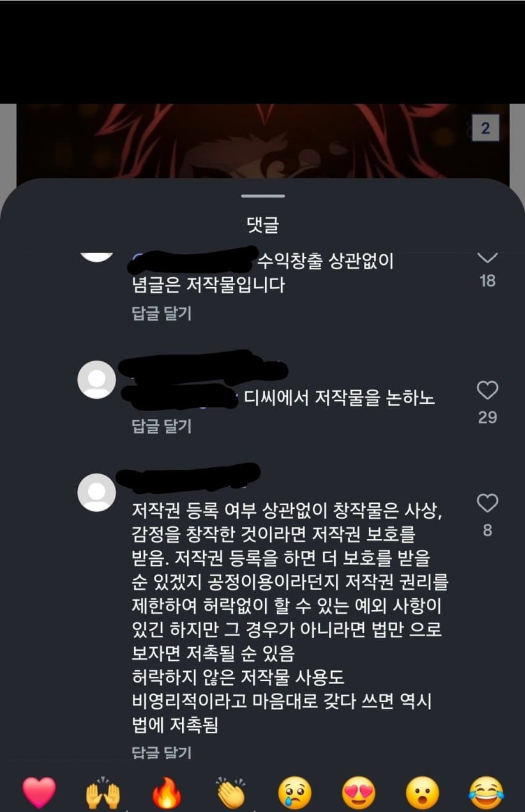Open the image count badge showing 2
This screenshot has width=525, height=812.
pos(485,128)
